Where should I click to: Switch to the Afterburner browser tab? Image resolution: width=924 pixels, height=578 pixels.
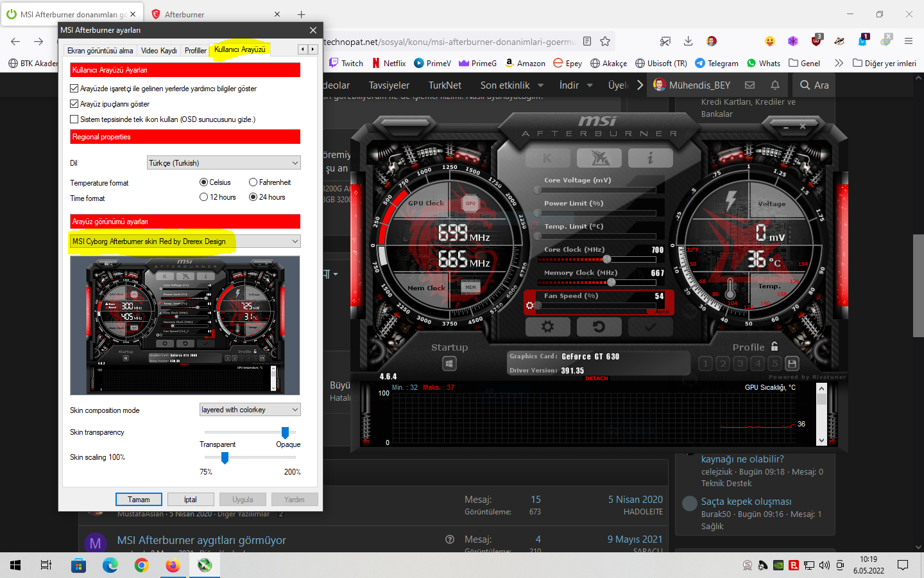pyautogui.click(x=215, y=14)
